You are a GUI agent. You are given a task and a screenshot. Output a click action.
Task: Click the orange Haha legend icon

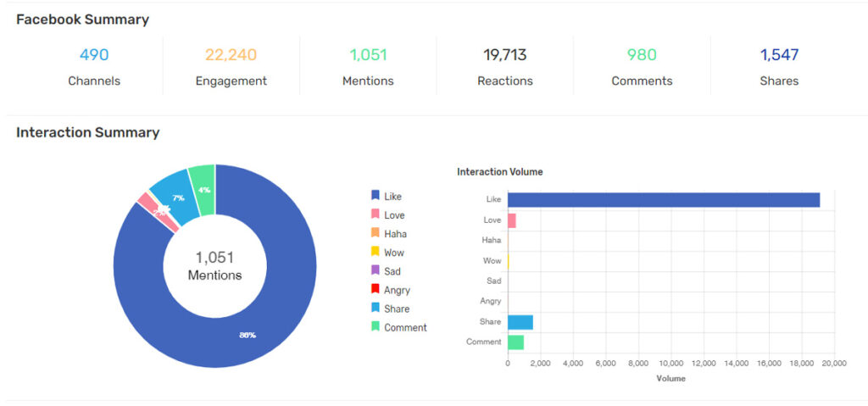pos(375,233)
